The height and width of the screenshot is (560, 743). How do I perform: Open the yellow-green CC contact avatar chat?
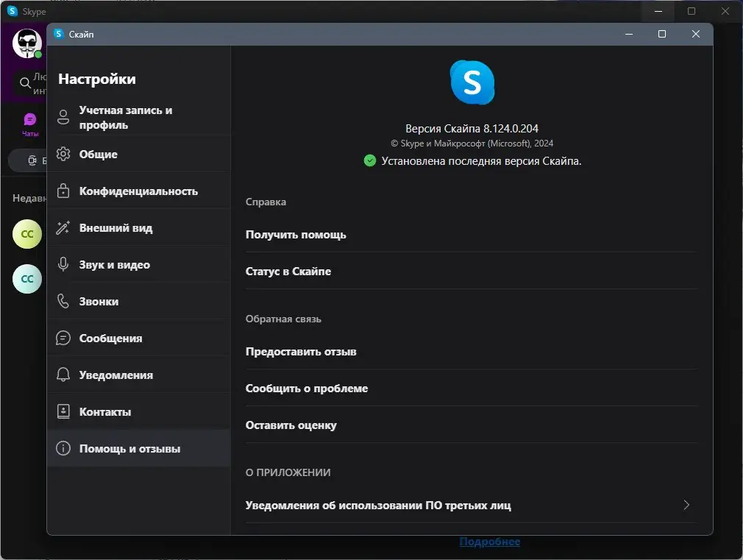click(x=27, y=234)
